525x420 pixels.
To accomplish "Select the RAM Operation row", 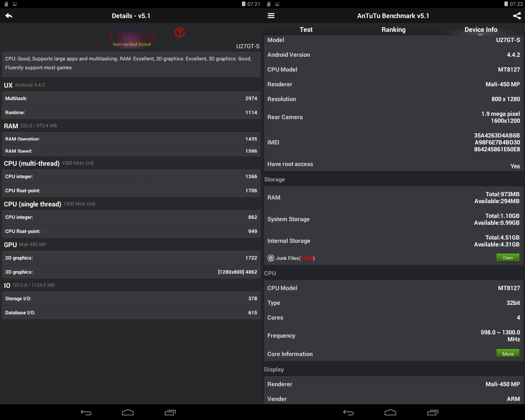I will tap(131, 138).
